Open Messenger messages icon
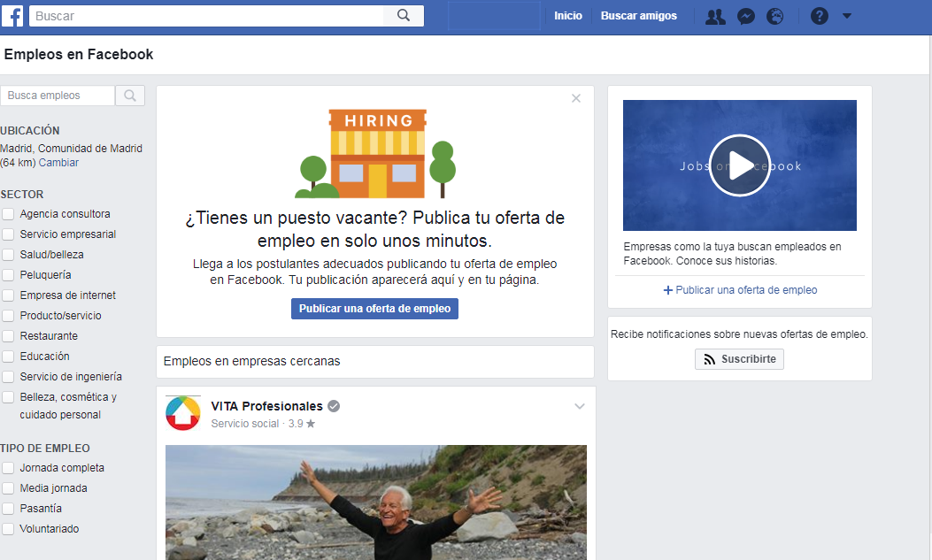The image size is (932, 560). 746,16
